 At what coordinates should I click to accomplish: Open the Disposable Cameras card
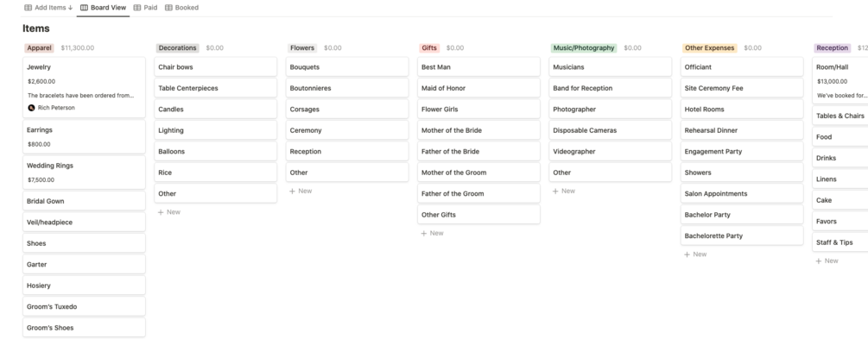tap(611, 130)
